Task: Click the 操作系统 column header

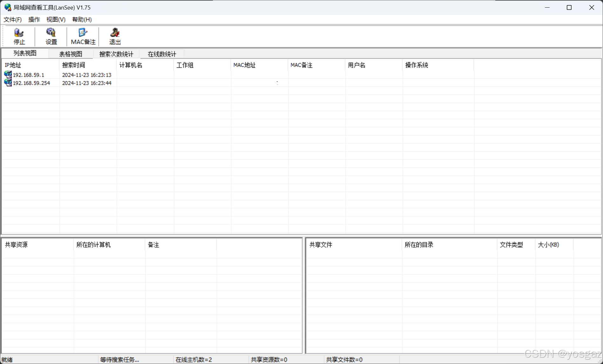Action: tap(438, 65)
